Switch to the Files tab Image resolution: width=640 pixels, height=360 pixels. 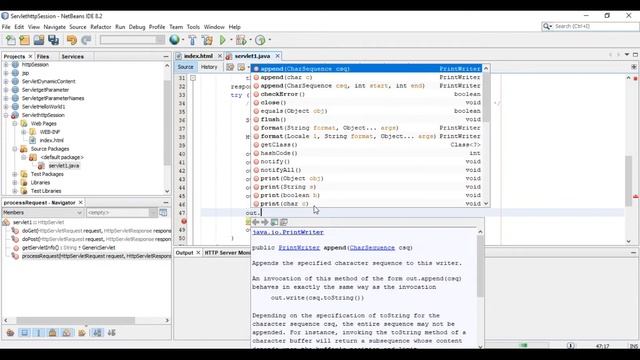pos(42,56)
